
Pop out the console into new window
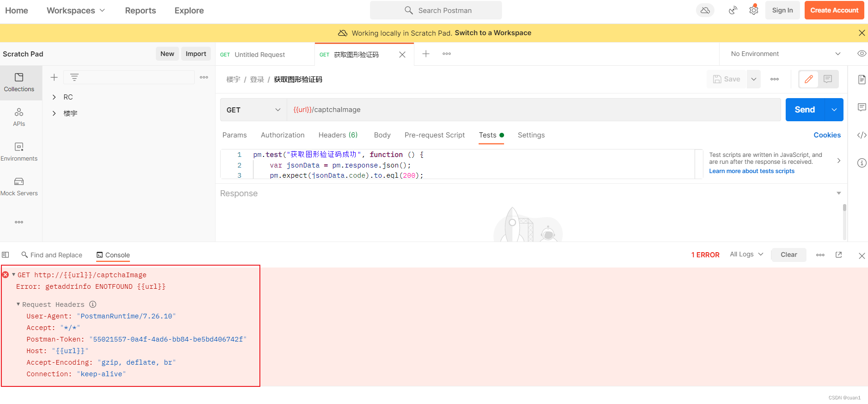tap(838, 255)
